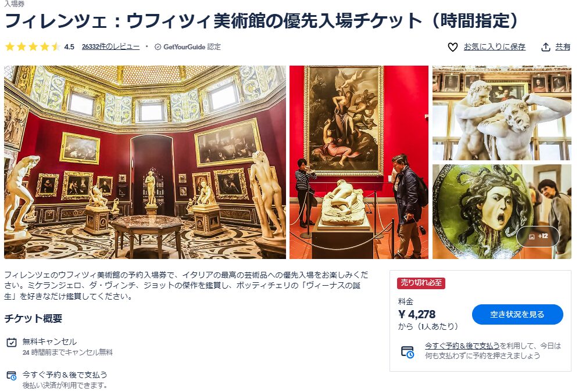
Task: Click the free cancellation calendar icon
Action: (x=12, y=342)
